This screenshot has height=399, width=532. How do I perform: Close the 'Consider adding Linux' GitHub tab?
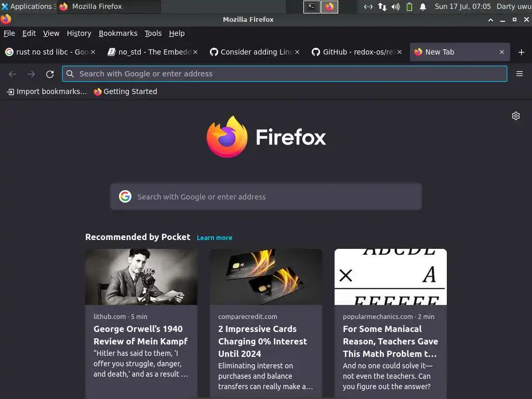click(x=297, y=52)
